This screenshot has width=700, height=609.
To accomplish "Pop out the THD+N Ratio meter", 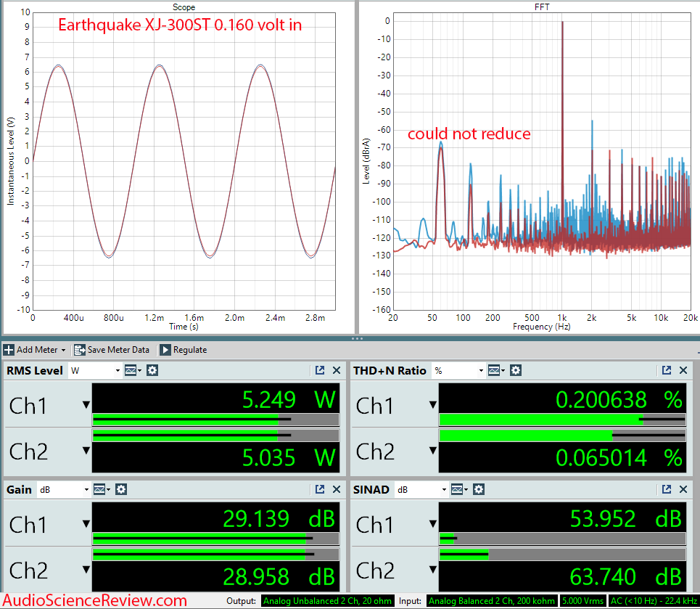I will pyautogui.click(x=667, y=370).
